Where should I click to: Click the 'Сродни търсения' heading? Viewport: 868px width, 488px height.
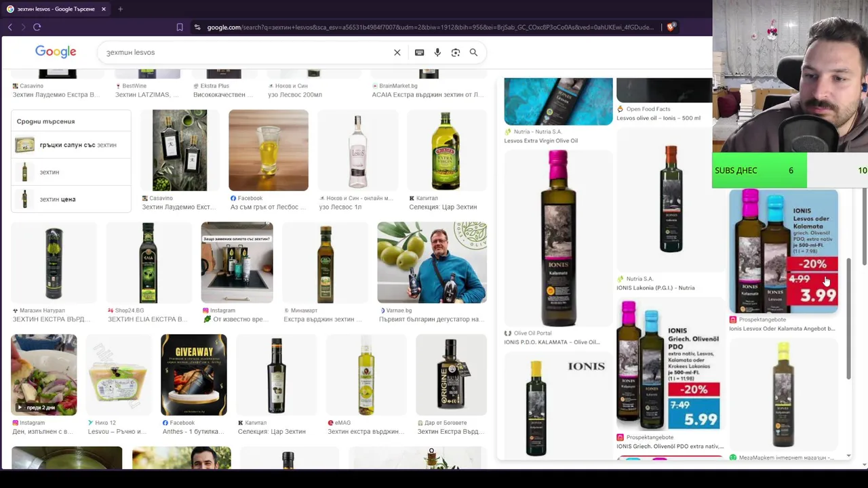(46, 121)
